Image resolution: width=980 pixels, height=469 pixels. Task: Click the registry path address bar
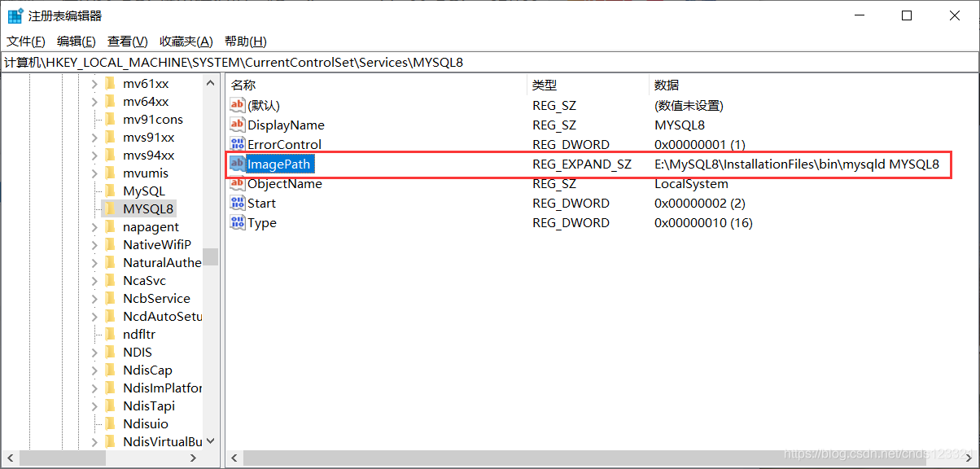coord(490,62)
